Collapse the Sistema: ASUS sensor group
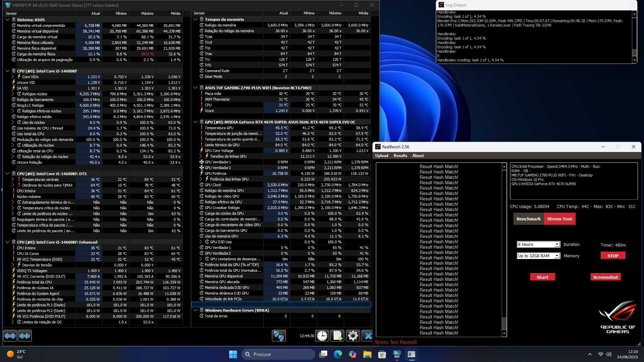This screenshot has height=362, width=644. tap(7, 20)
